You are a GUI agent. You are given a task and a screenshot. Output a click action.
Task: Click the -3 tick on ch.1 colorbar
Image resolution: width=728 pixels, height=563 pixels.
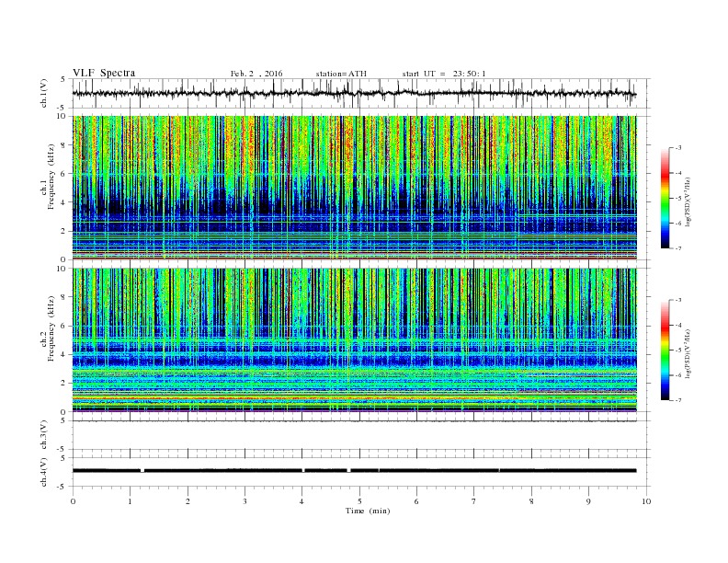click(x=678, y=148)
